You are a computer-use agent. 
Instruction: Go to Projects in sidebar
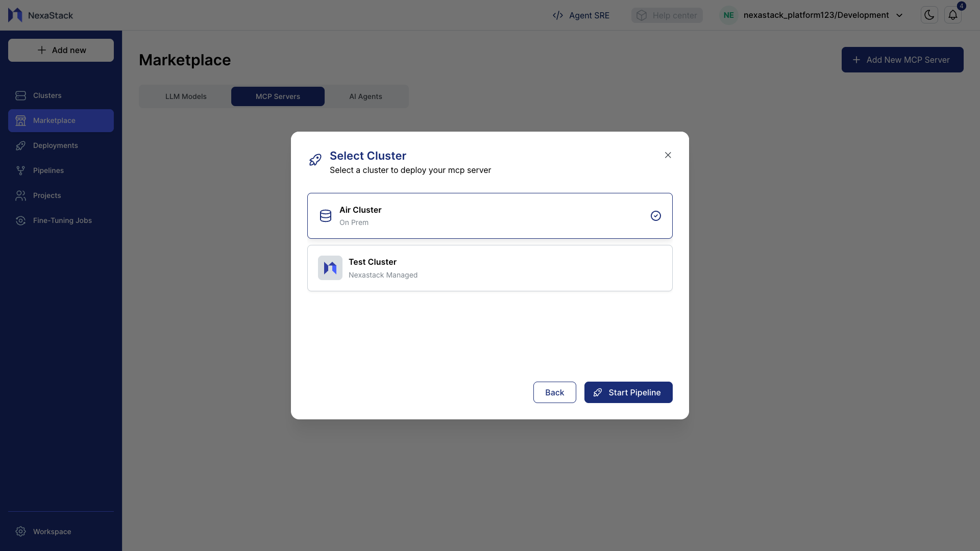point(46,195)
